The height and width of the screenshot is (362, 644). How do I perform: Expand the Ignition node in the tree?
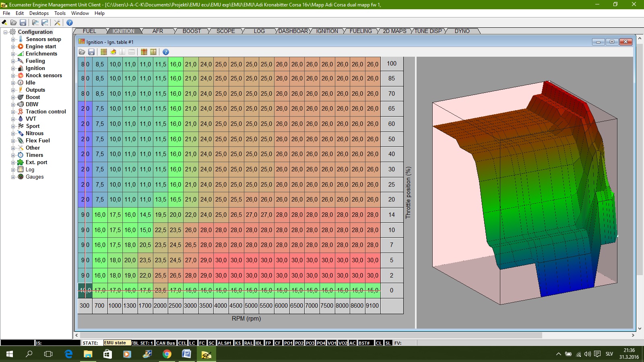[x=13, y=68]
